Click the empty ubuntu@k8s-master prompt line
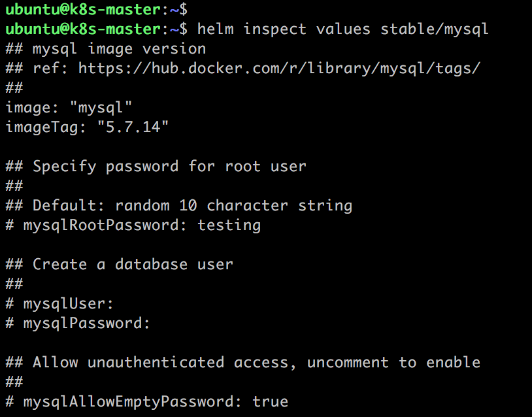The image size is (532, 417). 96,10
